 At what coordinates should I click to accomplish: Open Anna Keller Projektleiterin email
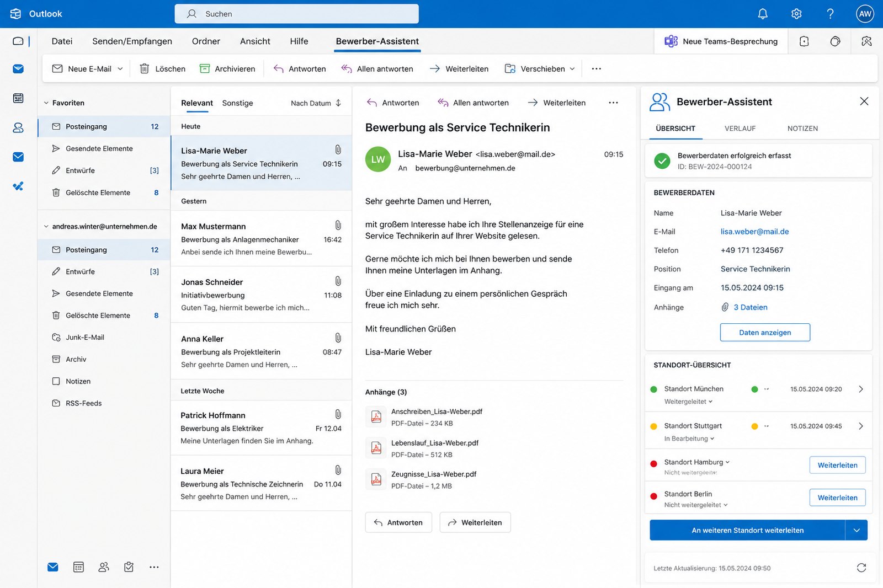[x=262, y=351]
